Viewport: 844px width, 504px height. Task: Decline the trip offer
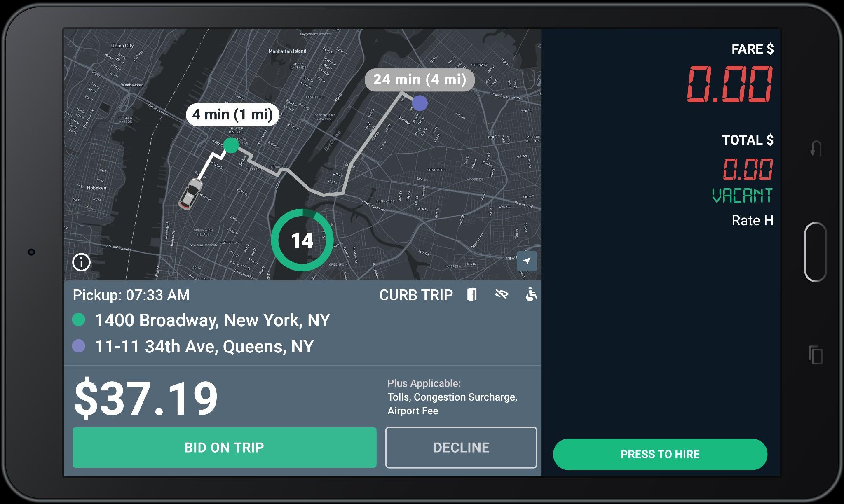pyautogui.click(x=461, y=448)
